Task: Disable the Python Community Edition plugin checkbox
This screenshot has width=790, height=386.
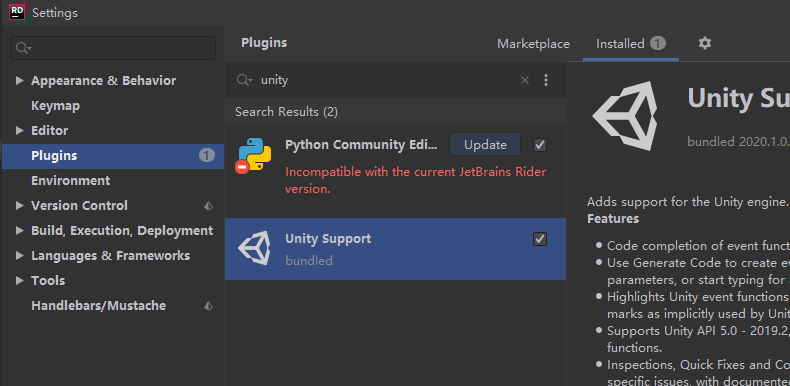Action: tap(540, 145)
